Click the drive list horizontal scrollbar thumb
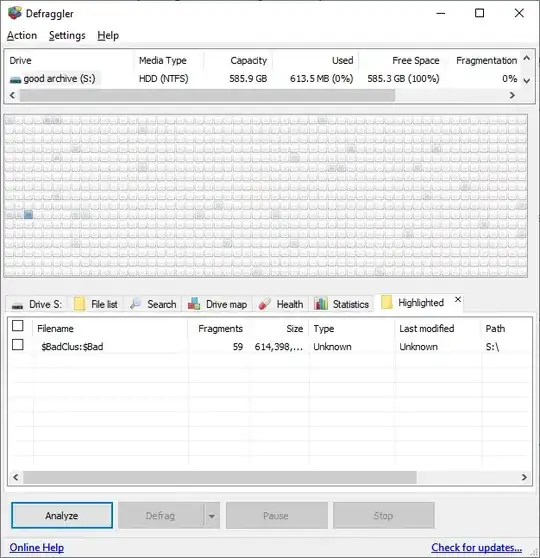The height and width of the screenshot is (558, 540). pyautogui.click(x=207, y=95)
